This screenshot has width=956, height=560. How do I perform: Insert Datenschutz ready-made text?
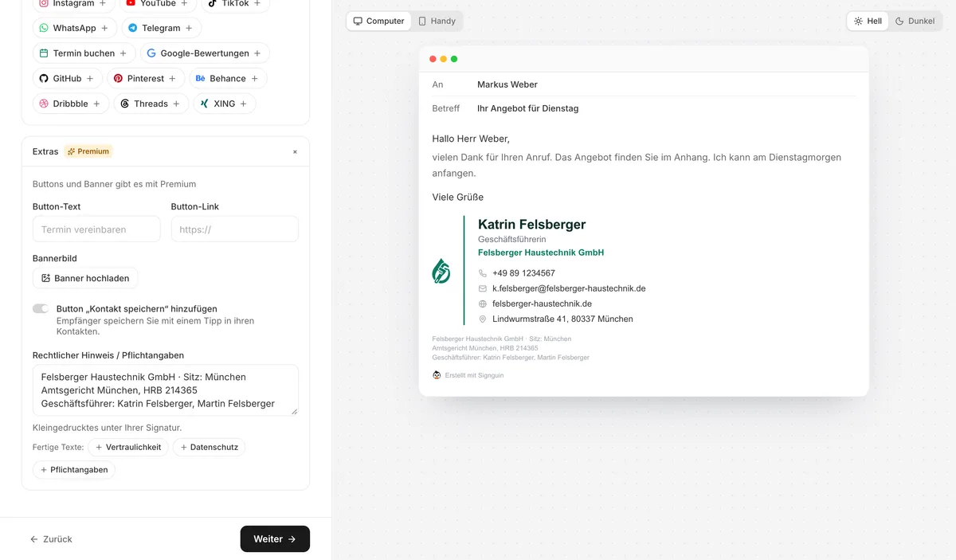[210, 448]
